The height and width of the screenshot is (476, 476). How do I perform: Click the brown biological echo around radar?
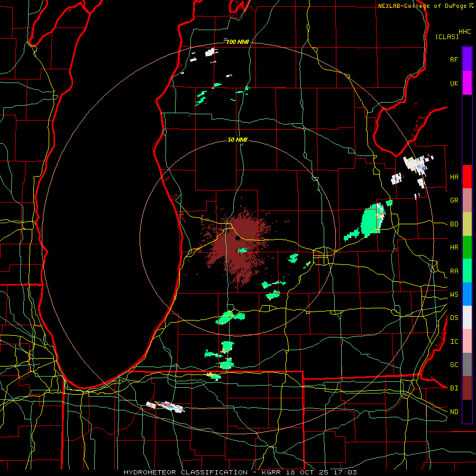pos(240,243)
